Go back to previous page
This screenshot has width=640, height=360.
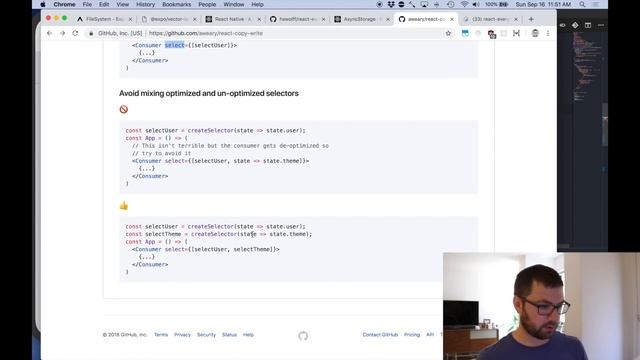[x=49, y=33]
